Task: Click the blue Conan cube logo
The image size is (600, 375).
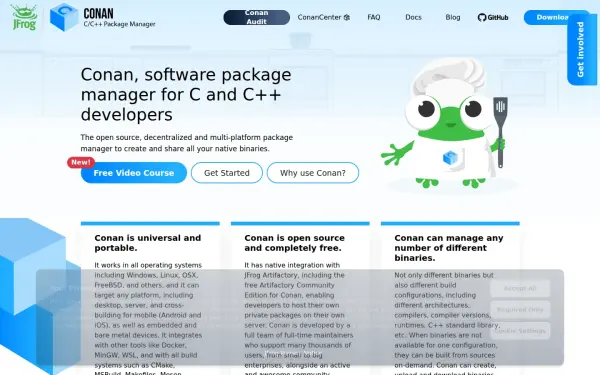Action: 64,17
